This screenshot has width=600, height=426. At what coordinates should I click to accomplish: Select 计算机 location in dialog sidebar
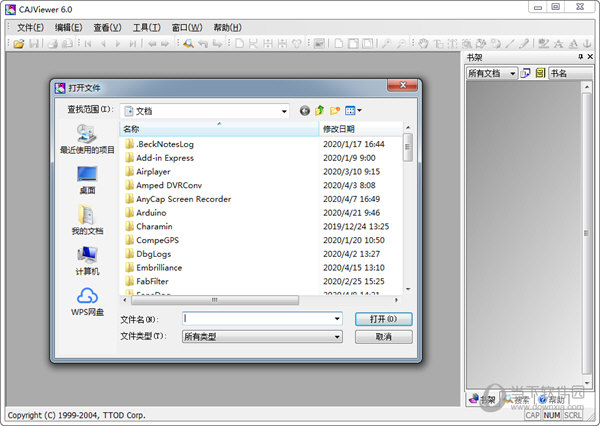[87, 261]
